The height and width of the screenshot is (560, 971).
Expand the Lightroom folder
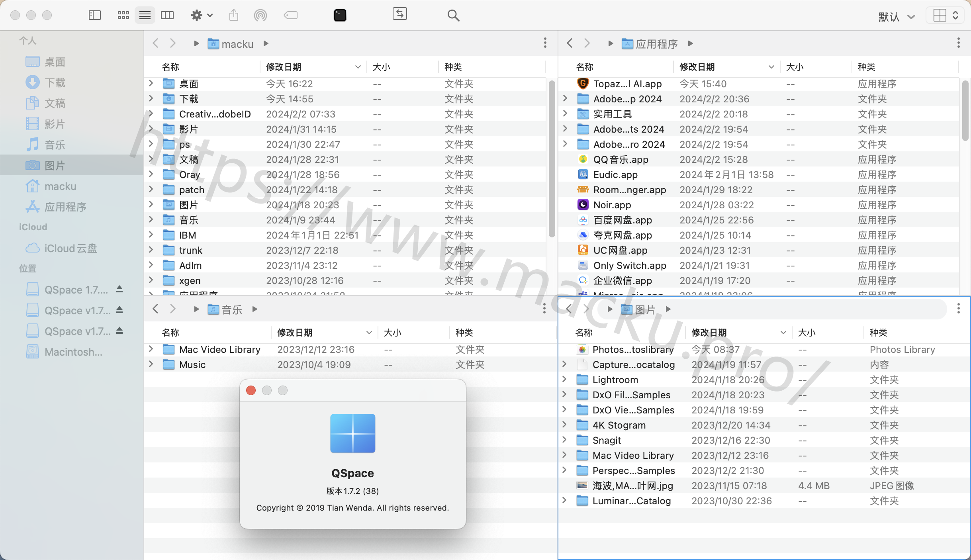pos(564,379)
